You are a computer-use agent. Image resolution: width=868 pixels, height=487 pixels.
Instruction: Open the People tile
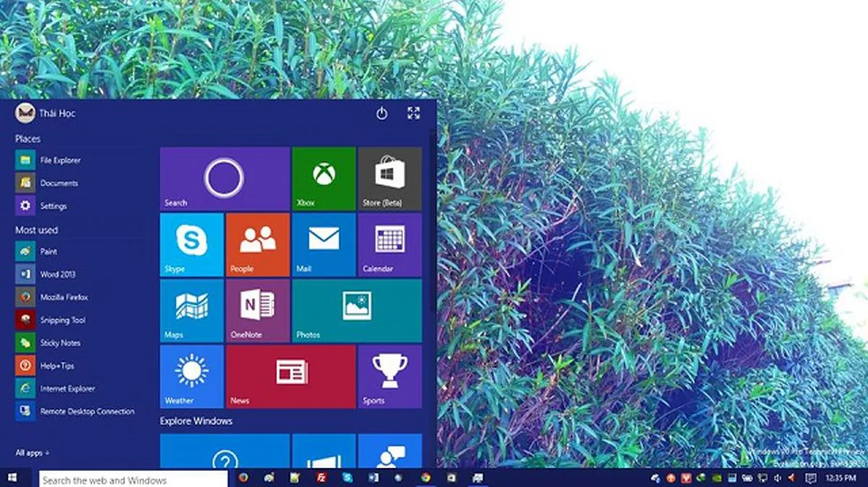pos(258,245)
